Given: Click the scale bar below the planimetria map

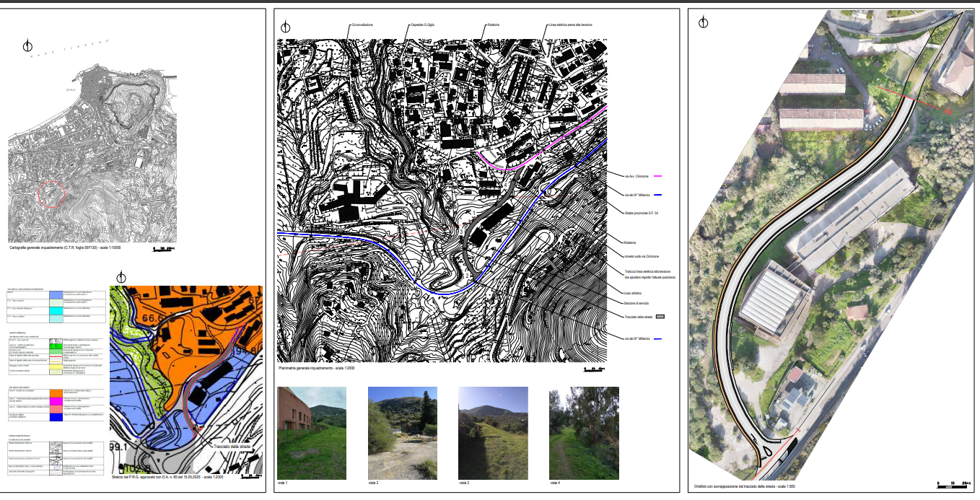Looking at the screenshot, I should click(x=593, y=369).
